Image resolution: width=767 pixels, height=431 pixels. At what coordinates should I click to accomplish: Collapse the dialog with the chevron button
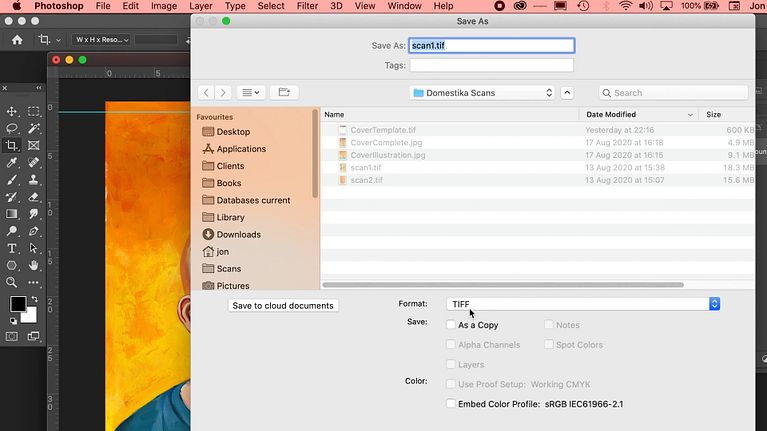pos(568,93)
